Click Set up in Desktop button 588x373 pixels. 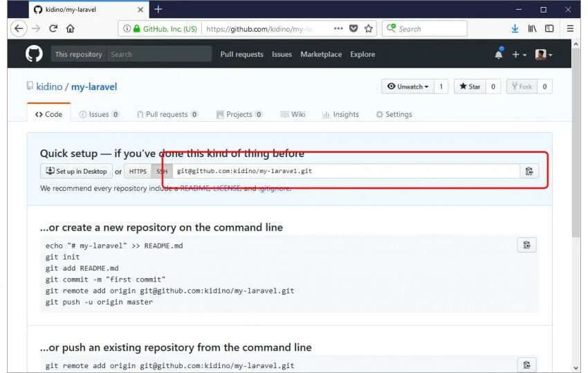click(x=76, y=171)
